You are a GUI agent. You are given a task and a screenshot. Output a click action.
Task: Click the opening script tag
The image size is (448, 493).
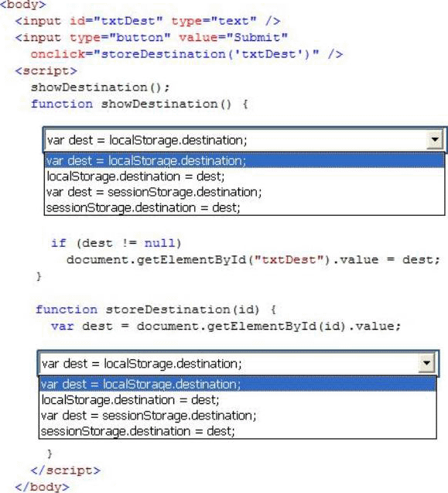(x=46, y=70)
